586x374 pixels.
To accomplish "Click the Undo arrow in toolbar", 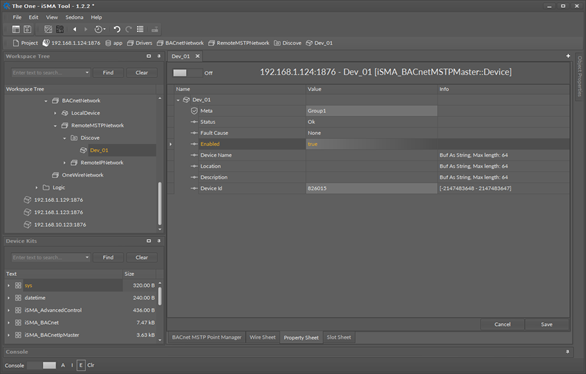I will pyautogui.click(x=117, y=29).
